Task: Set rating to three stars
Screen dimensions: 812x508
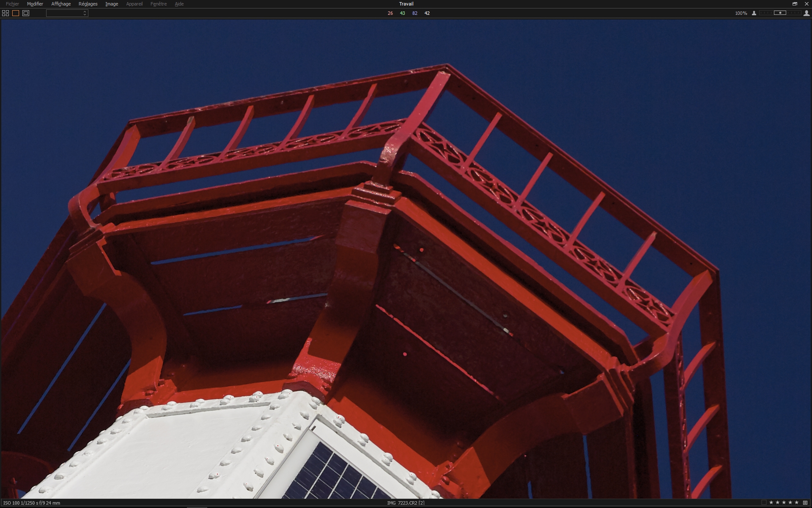Action: click(784, 502)
